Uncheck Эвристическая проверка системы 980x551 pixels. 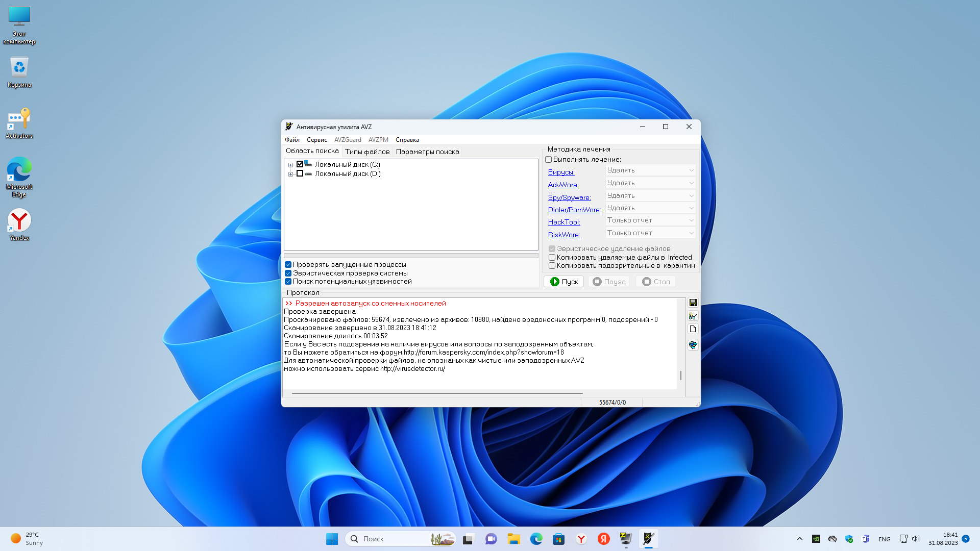pyautogui.click(x=288, y=273)
